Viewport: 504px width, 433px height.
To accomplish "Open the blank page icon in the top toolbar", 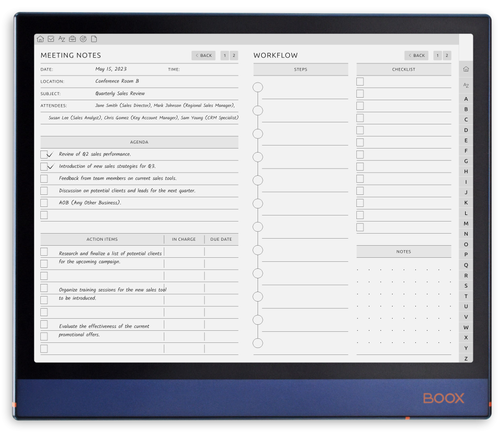I will click(x=94, y=39).
